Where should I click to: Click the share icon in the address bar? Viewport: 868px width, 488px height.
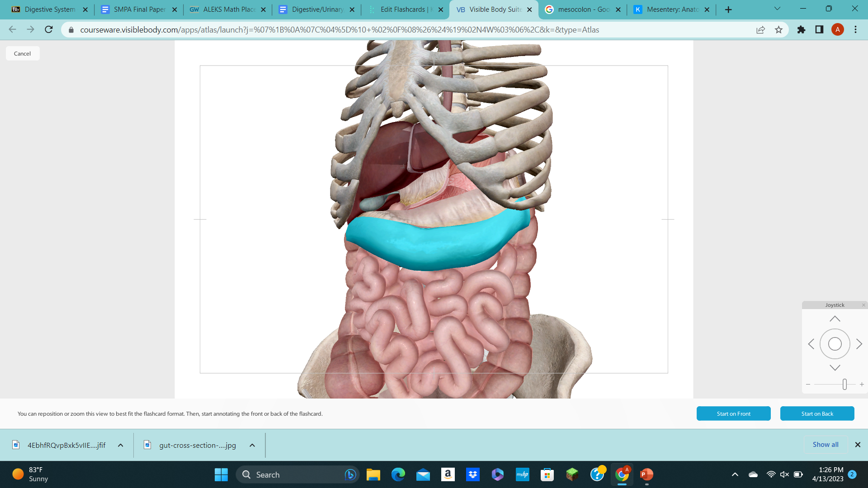pyautogui.click(x=760, y=30)
